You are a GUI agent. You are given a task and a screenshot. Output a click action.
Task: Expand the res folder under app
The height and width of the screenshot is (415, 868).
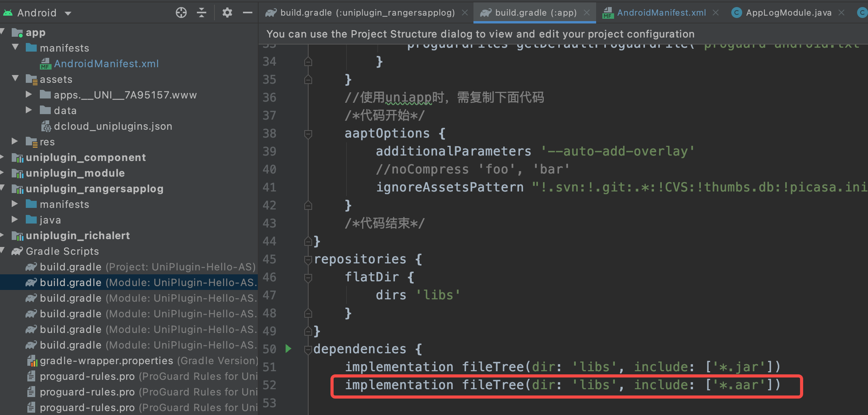point(15,141)
